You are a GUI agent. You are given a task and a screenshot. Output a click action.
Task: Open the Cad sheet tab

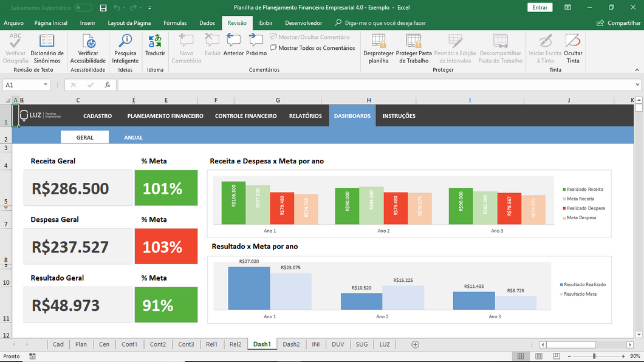(x=58, y=344)
